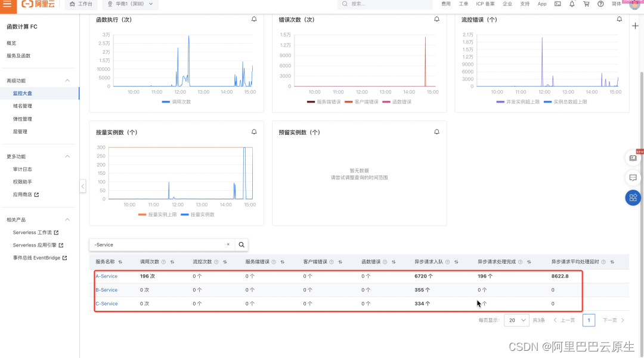644x358 pixels.
Task: Launch the Cloud Shell terminal icon
Action: 558,4
